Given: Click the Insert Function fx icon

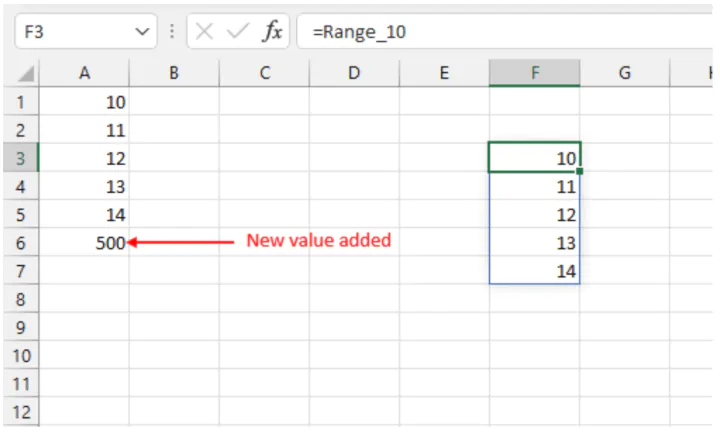Looking at the screenshot, I should pyautogui.click(x=272, y=32).
